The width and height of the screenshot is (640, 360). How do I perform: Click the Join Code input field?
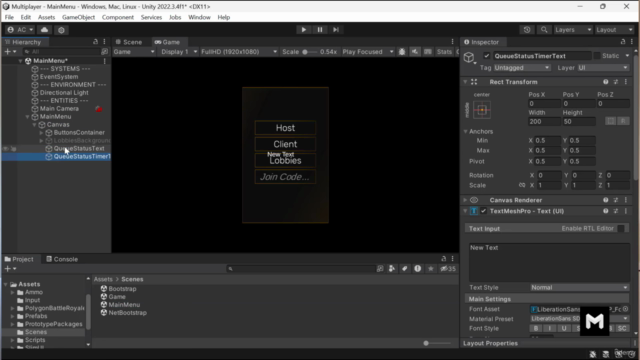[x=285, y=177]
